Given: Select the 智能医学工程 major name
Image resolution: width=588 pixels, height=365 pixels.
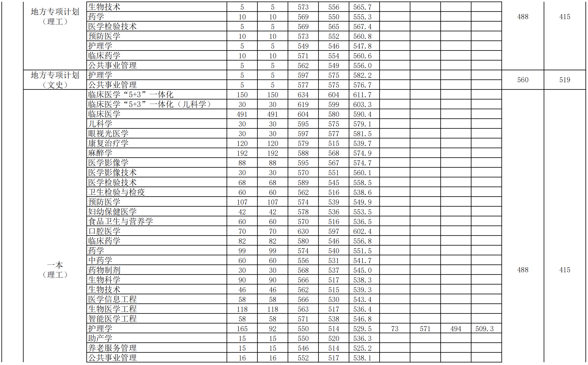Looking at the screenshot, I should [x=112, y=319].
